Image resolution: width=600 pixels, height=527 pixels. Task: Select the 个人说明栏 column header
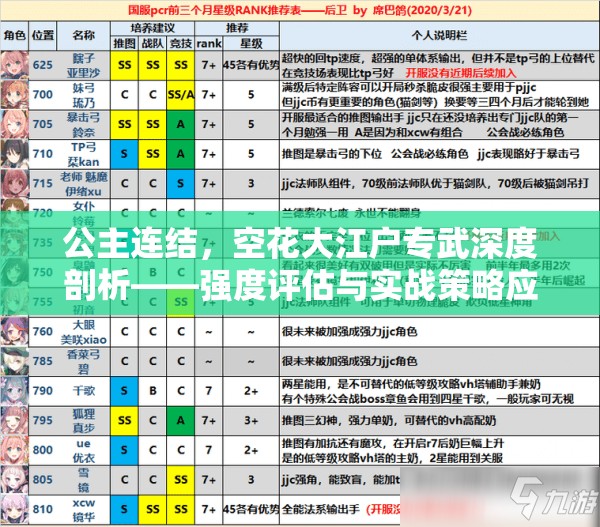coord(439,36)
